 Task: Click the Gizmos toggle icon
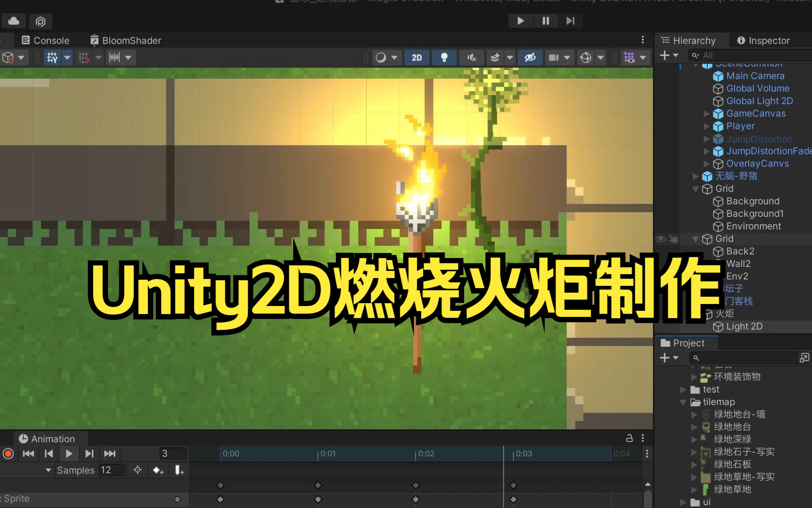pyautogui.click(x=586, y=58)
